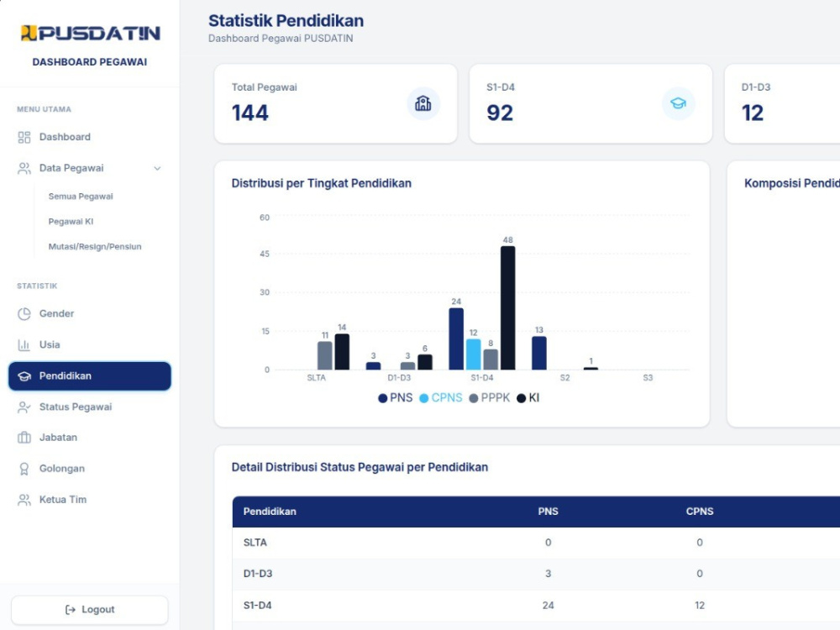Click the SLTA row label in table
This screenshot has height=630, width=840.
[255, 543]
